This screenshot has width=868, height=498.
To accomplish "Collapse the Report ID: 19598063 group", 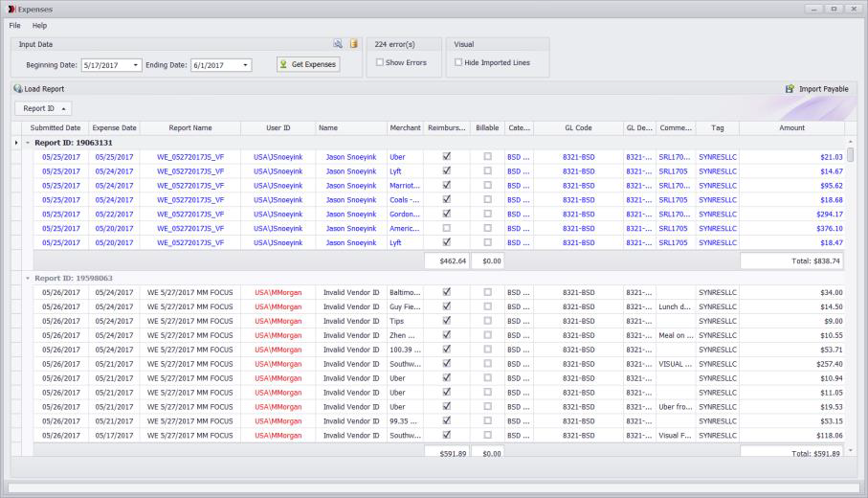I will (x=27, y=278).
